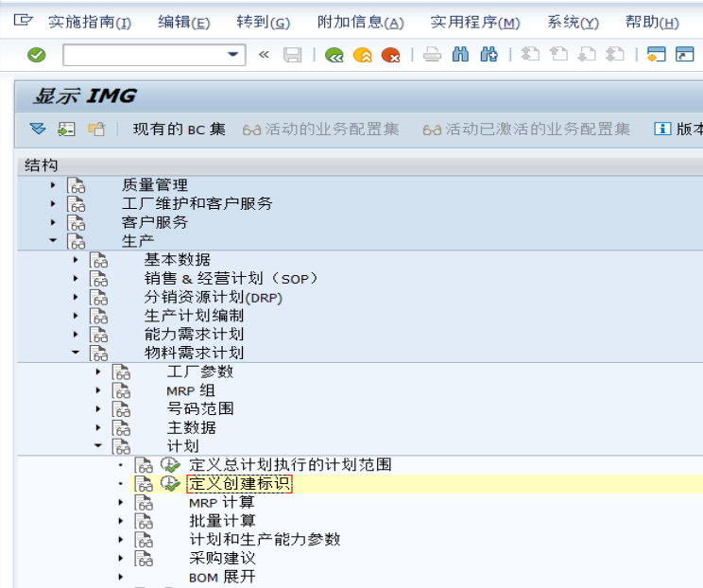
Task: Open the 实用程序(M) menu
Action: point(475,22)
